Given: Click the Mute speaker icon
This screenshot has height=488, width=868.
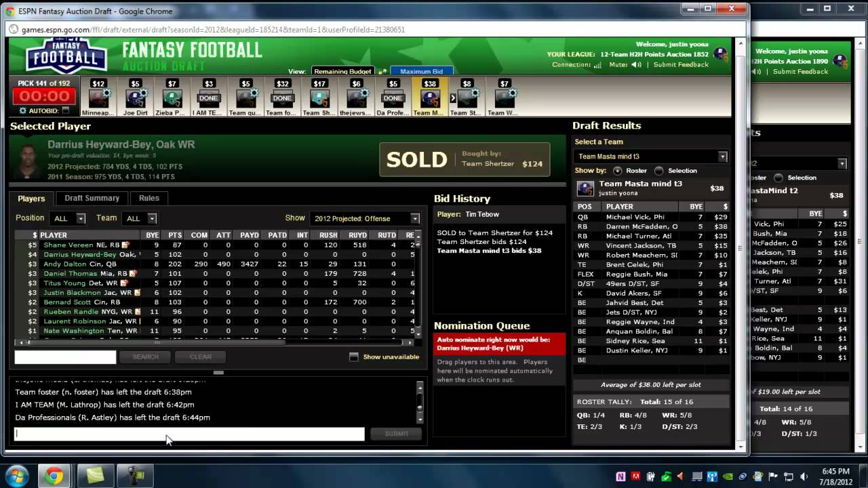Looking at the screenshot, I should (x=636, y=64).
